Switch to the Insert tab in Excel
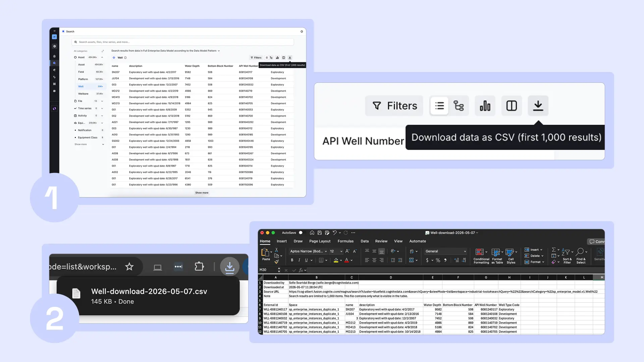This screenshot has height=362, width=644. [x=282, y=241]
